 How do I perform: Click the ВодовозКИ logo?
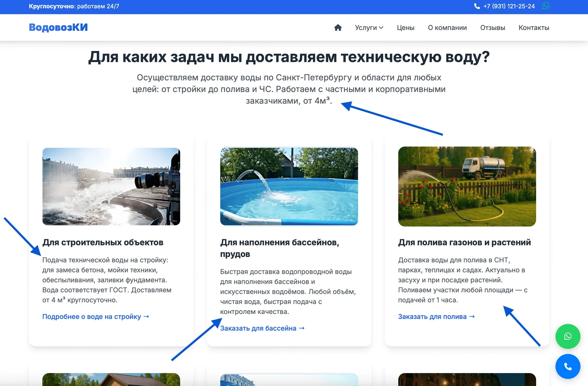[x=58, y=27]
